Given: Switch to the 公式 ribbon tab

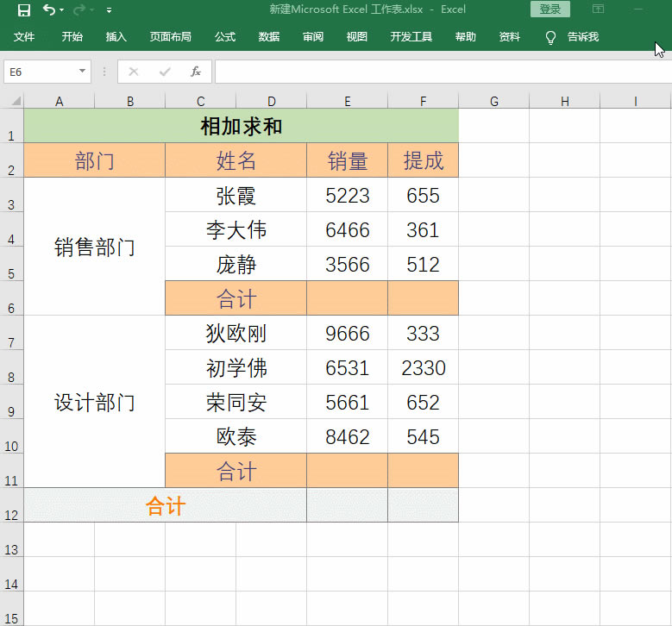Looking at the screenshot, I should coord(225,37).
